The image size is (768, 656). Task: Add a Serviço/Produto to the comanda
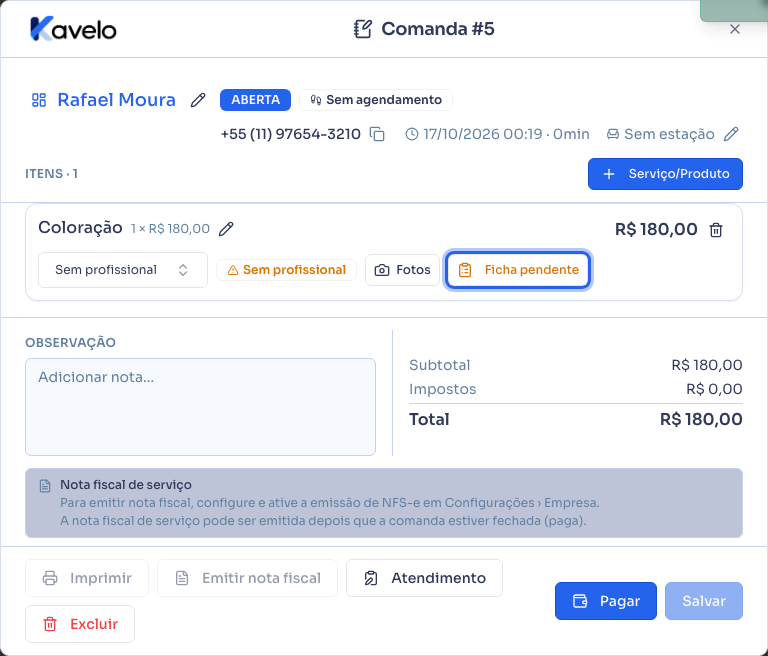665,174
